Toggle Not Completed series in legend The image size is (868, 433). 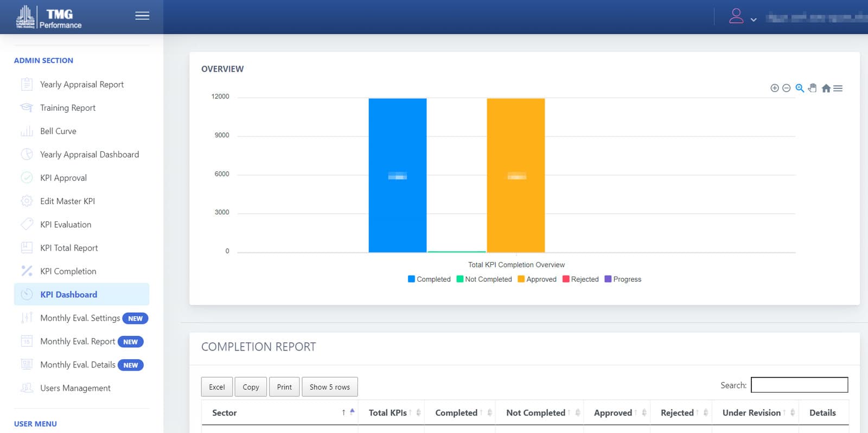point(484,279)
